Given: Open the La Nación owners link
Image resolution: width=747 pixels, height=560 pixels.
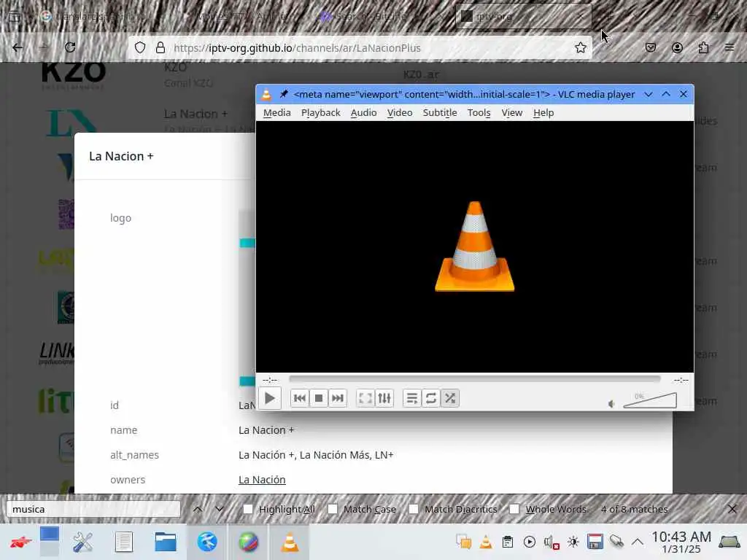Looking at the screenshot, I should (x=262, y=480).
